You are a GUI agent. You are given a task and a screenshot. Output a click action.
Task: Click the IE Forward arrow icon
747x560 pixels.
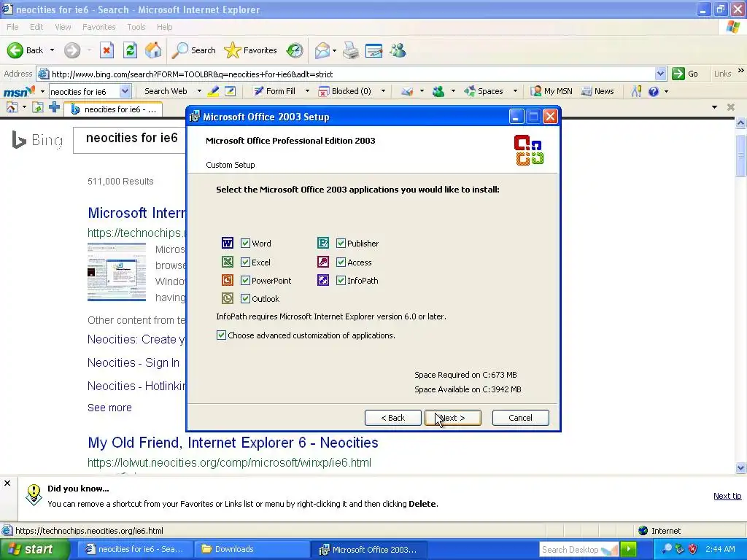(x=72, y=50)
